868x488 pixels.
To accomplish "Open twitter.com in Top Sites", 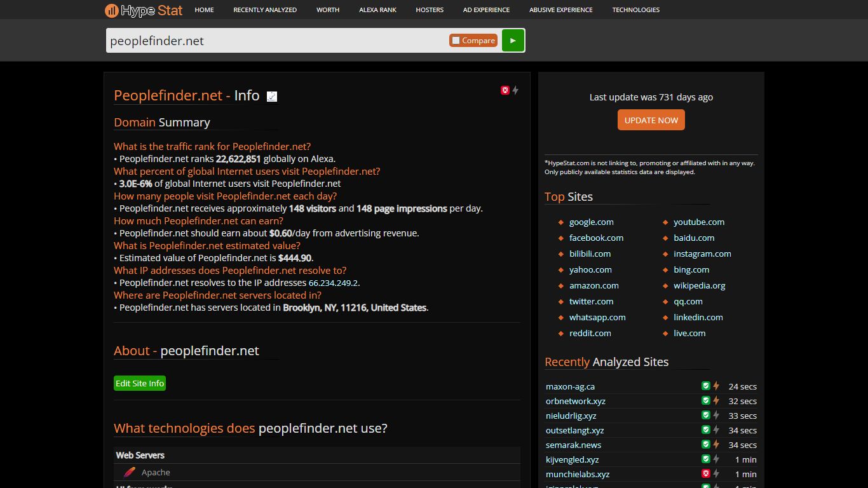I will coord(592,301).
